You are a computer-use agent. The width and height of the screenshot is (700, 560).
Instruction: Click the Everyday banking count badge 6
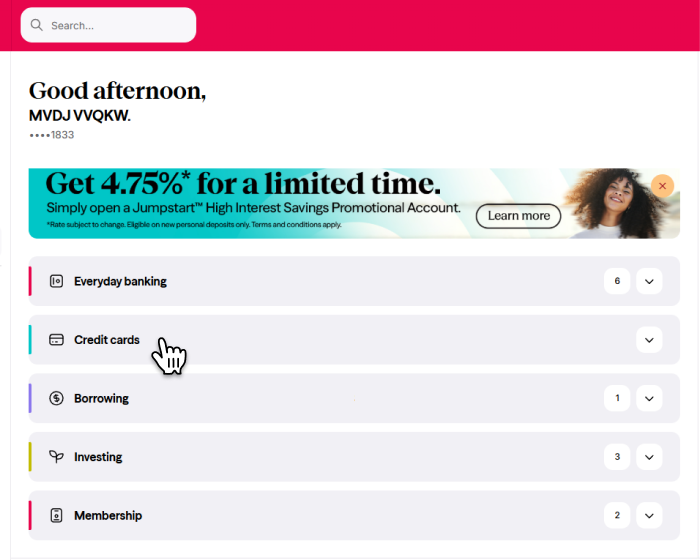pos(617,282)
